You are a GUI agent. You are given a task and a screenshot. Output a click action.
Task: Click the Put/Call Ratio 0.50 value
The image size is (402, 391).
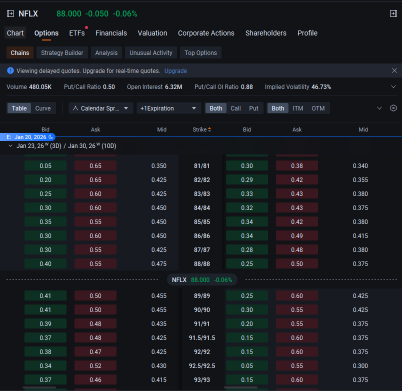pyautogui.click(x=109, y=87)
